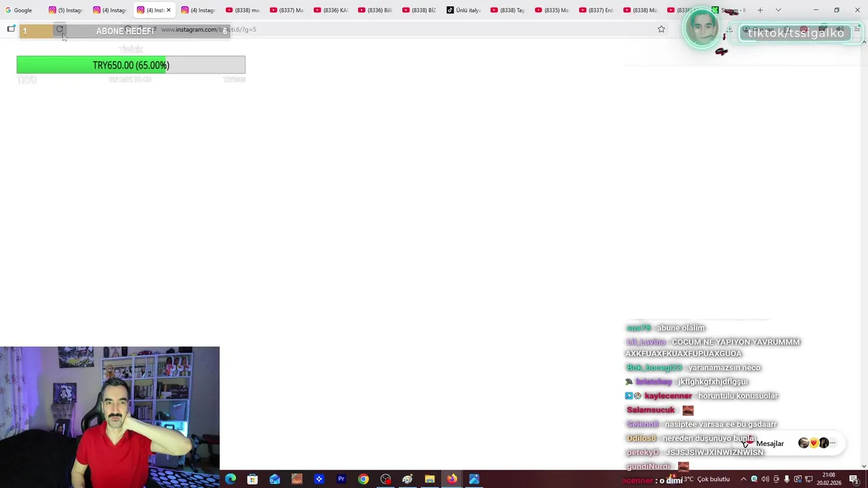Image resolution: width=868 pixels, height=488 pixels.
Task: Click chat message 'abune olalım'
Action: pos(681,328)
